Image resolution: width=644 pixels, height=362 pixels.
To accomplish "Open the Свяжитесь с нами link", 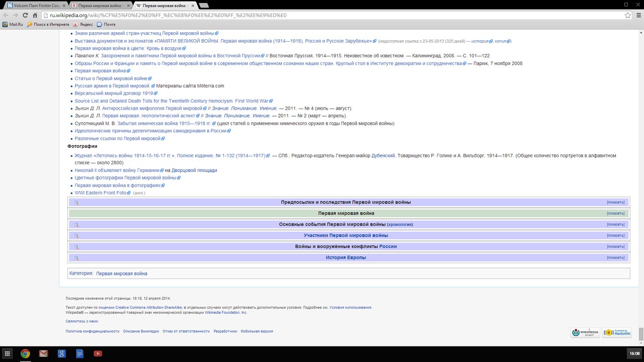I will (82, 321).
